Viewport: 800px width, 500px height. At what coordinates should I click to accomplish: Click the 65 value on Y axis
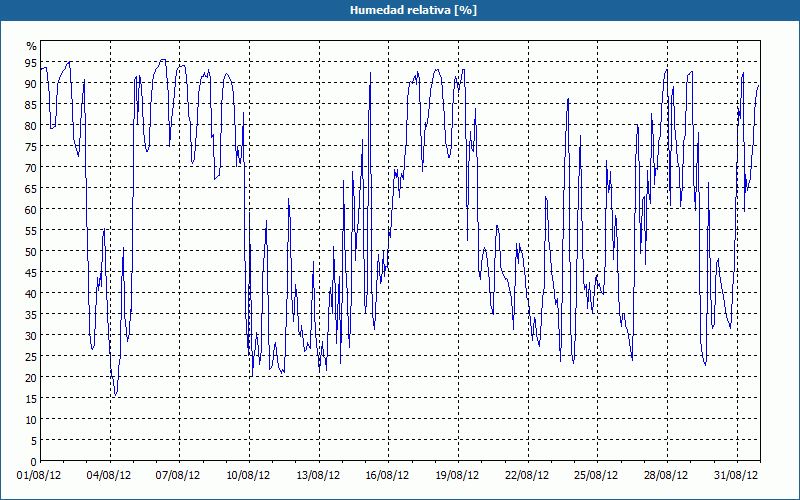(x=31, y=189)
